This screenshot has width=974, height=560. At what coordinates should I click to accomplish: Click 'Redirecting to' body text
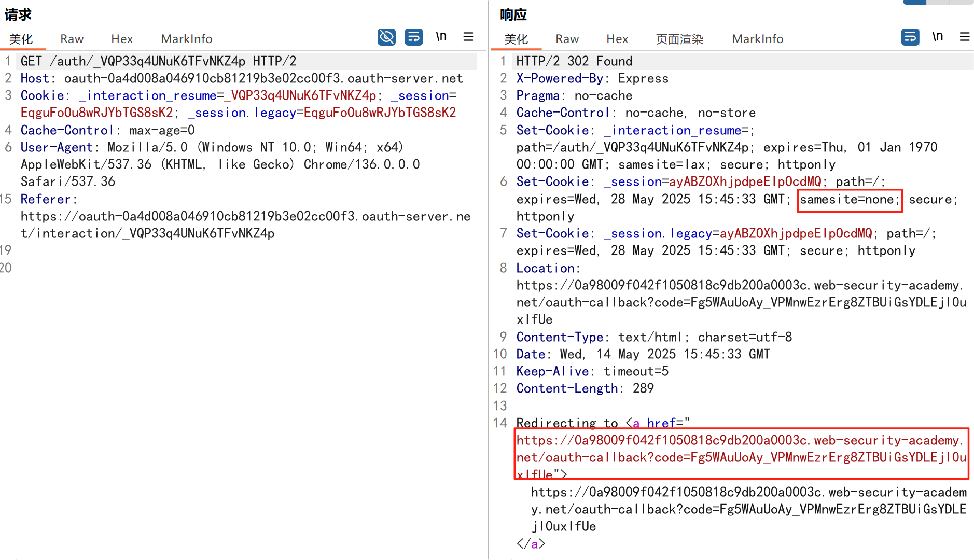point(567,423)
